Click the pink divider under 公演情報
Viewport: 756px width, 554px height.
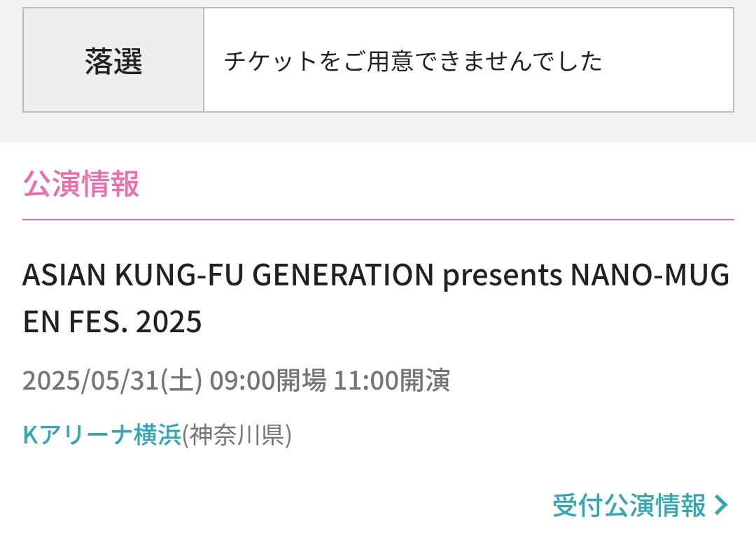tap(378, 220)
